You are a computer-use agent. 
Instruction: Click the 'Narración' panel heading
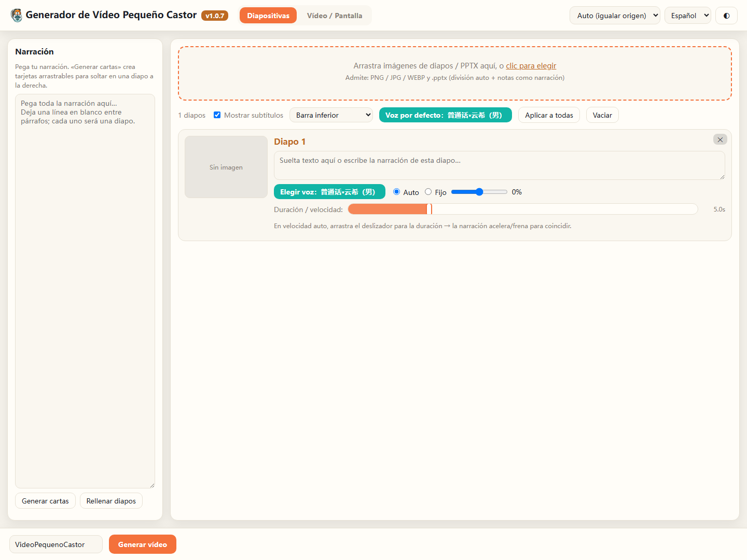point(34,51)
